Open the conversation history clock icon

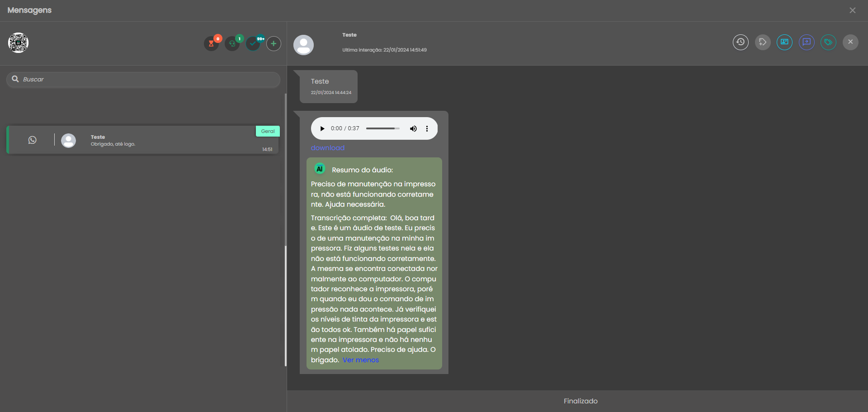[x=741, y=42]
